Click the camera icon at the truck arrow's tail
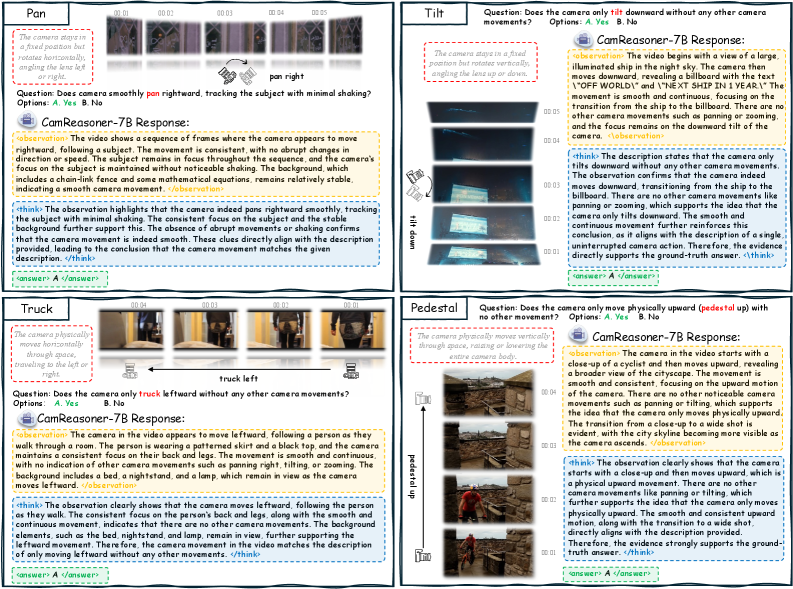 point(351,371)
